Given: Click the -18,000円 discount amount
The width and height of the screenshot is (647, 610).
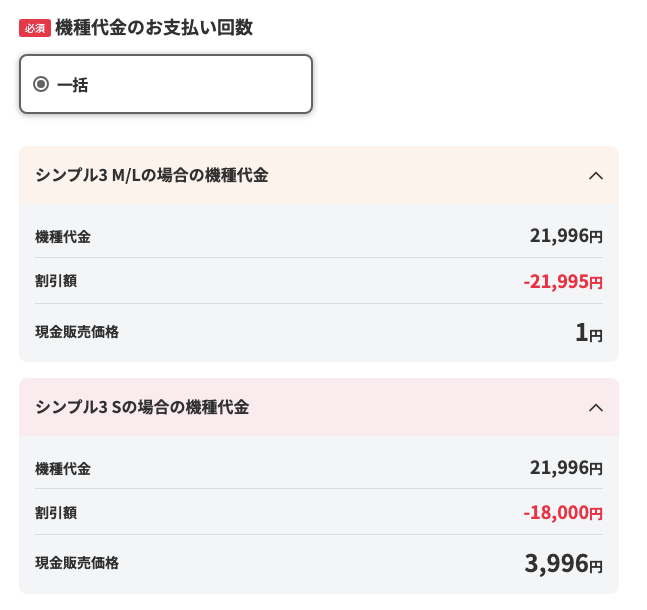Looking at the screenshot, I should 563,513.
